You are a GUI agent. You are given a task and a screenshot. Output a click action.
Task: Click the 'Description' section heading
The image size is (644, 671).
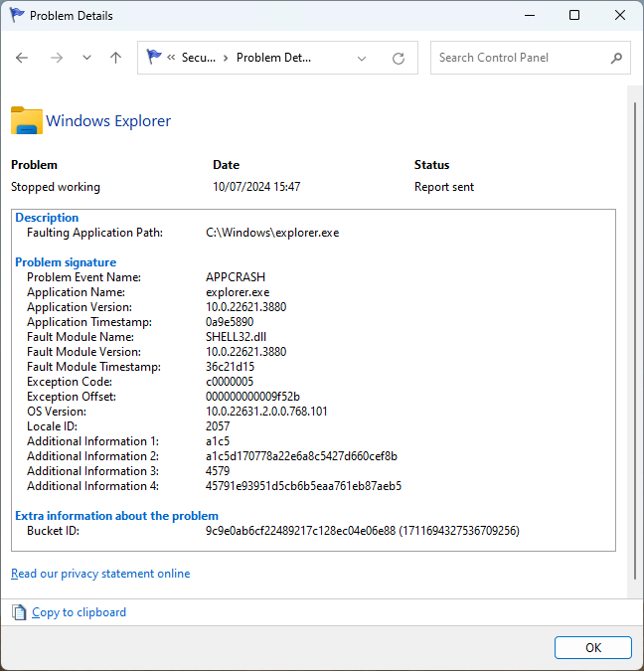(x=47, y=218)
